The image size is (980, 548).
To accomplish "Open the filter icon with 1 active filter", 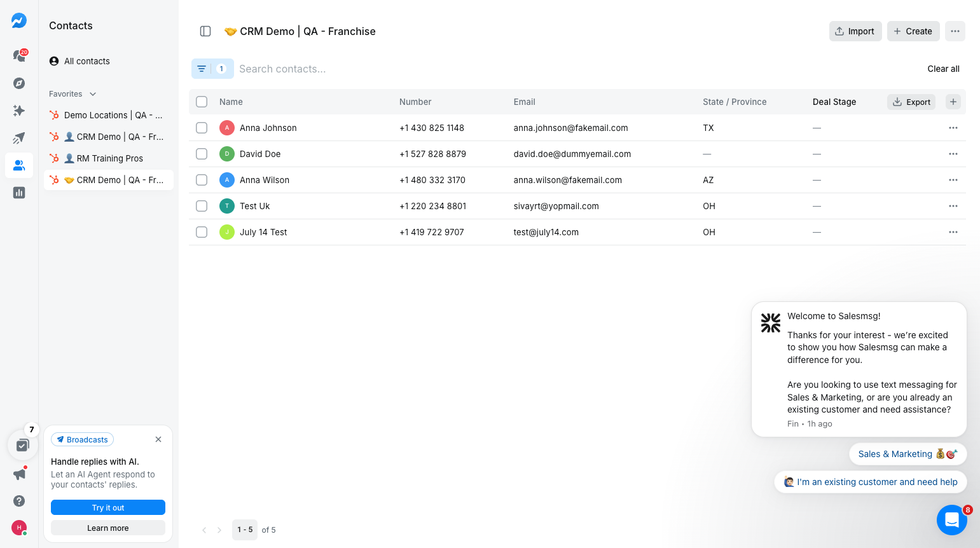I will pyautogui.click(x=212, y=69).
